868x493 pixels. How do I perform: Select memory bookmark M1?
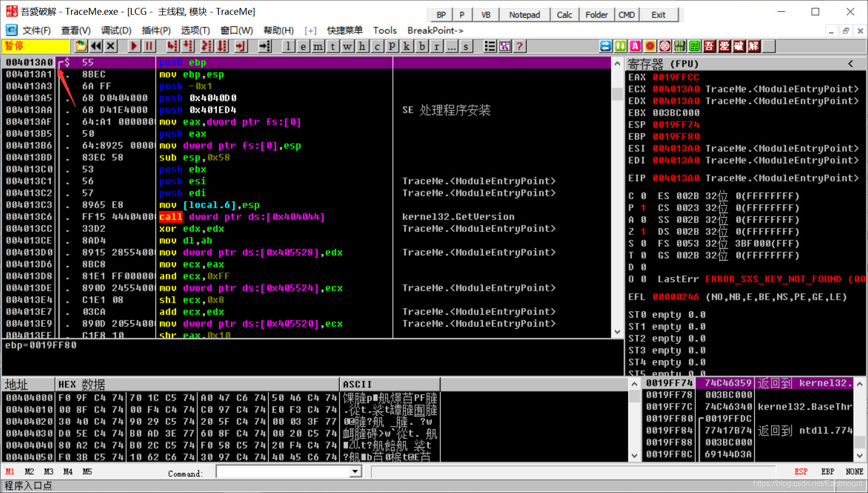(x=10, y=472)
